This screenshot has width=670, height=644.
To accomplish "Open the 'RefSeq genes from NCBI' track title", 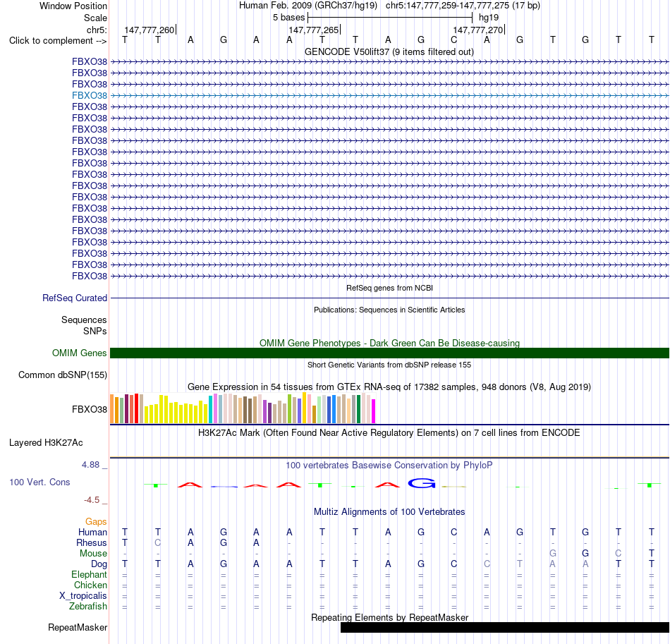I will [389, 288].
